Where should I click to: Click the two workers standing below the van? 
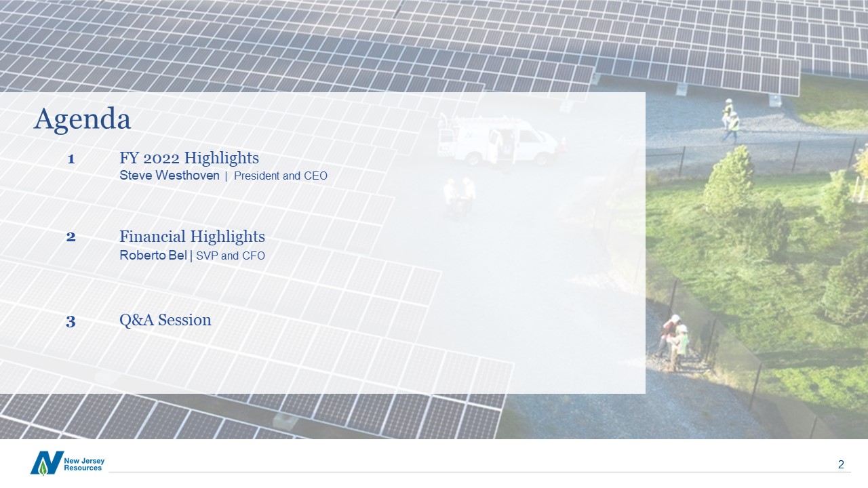[459, 195]
